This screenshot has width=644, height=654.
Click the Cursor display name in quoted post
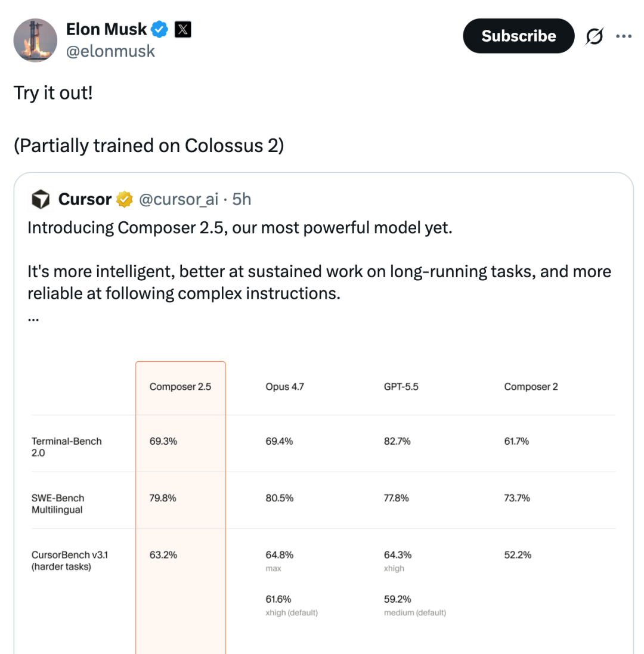click(85, 199)
